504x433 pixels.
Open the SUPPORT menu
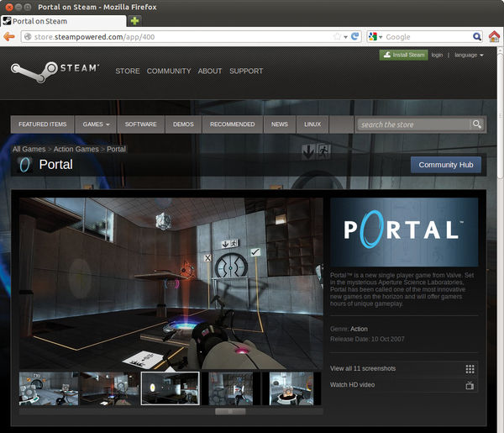pos(246,71)
